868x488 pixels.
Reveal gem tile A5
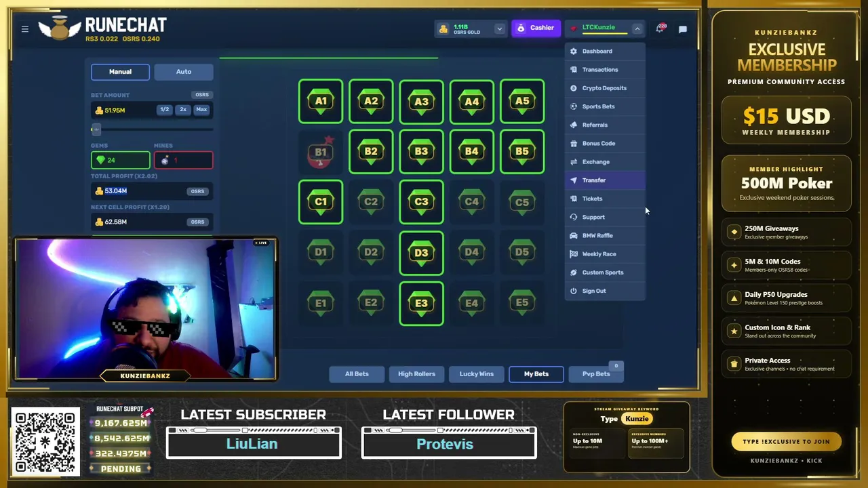pos(521,102)
